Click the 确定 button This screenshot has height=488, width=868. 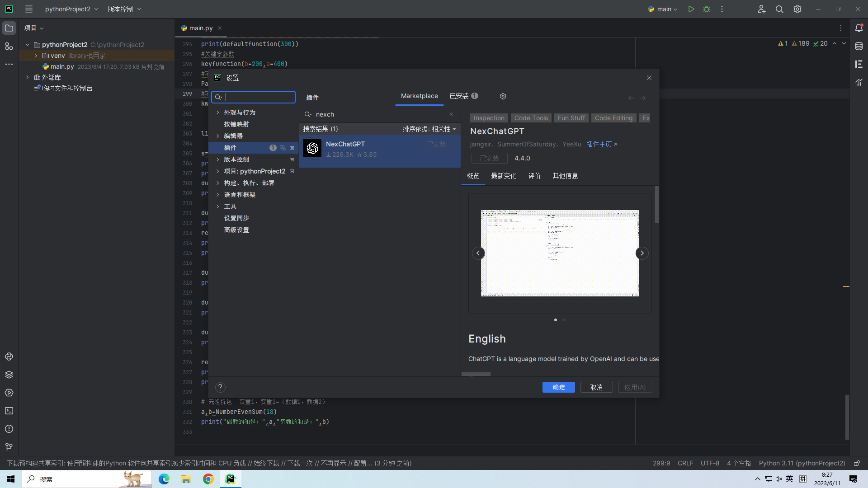558,387
